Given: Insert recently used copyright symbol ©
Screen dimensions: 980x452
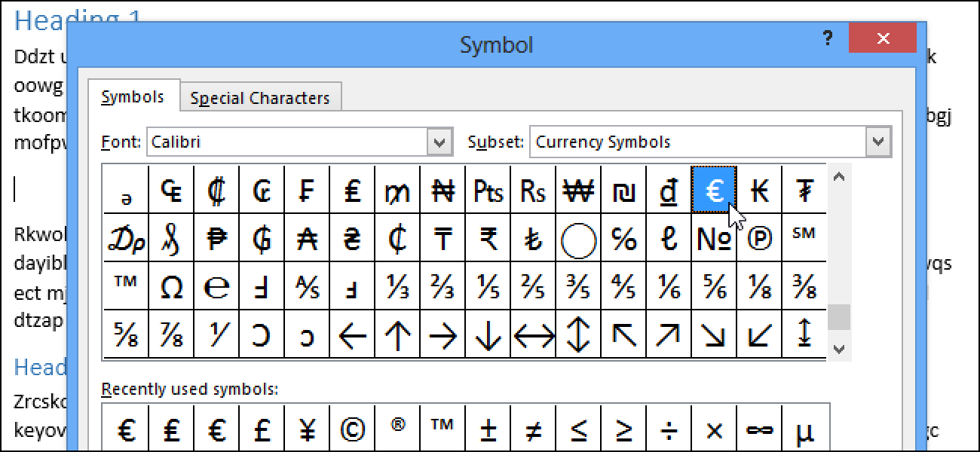Looking at the screenshot, I should click(352, 429).
